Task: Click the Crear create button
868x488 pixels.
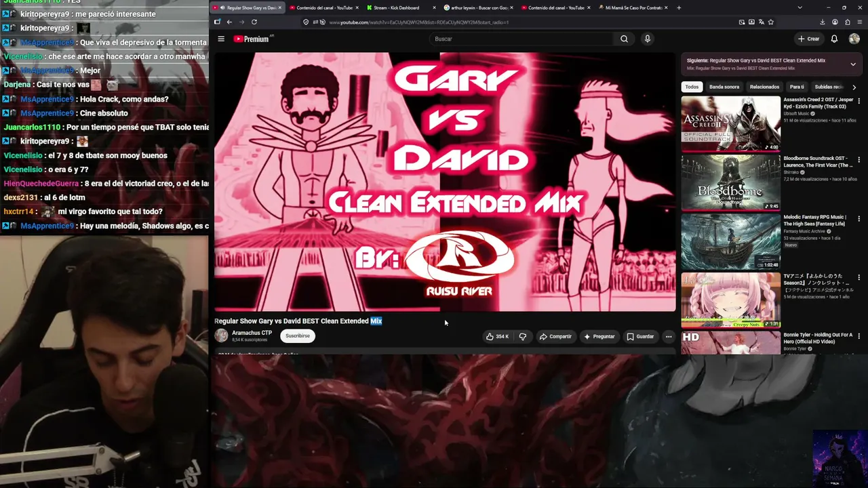Action: (x=808, y=39)
